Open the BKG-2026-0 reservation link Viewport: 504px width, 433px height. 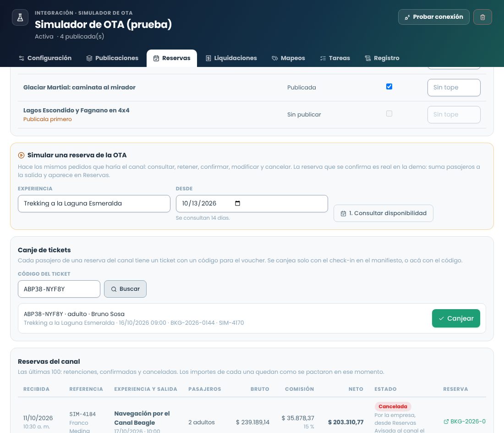[x=465, y=422]
